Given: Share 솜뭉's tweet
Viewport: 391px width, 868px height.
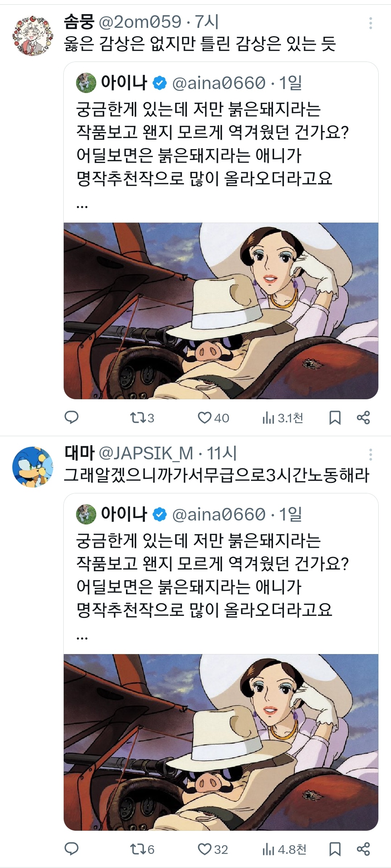Looking at the screenshot, I should coord(363,418).
